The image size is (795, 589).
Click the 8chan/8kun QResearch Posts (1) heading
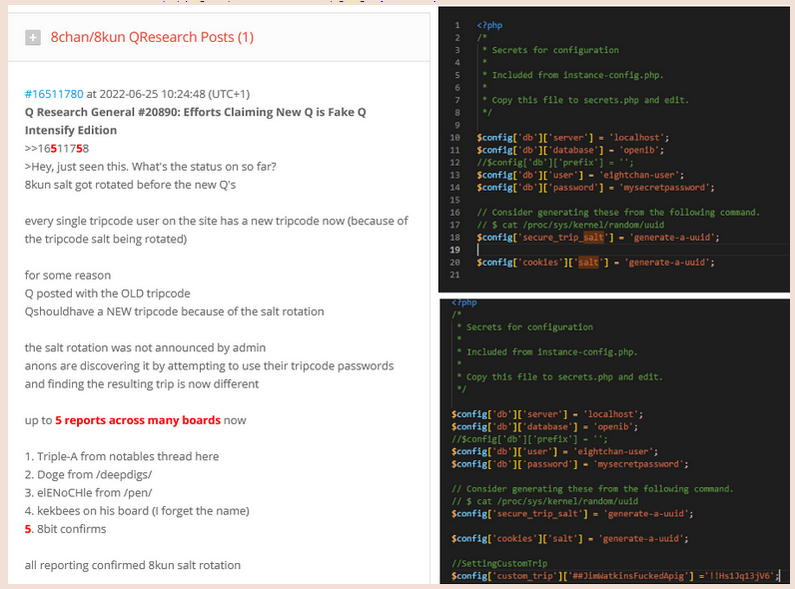coord(152,37)
